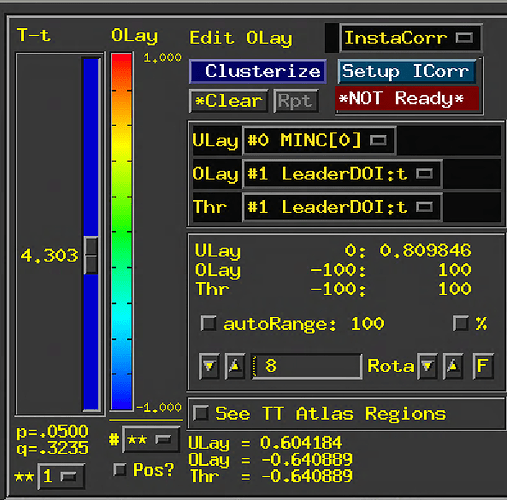The width and height of the screenshot is (507, 500).
Task: Open the Thr #1 LeaderDOI:t chooser
Action: (x=342, y=207)
